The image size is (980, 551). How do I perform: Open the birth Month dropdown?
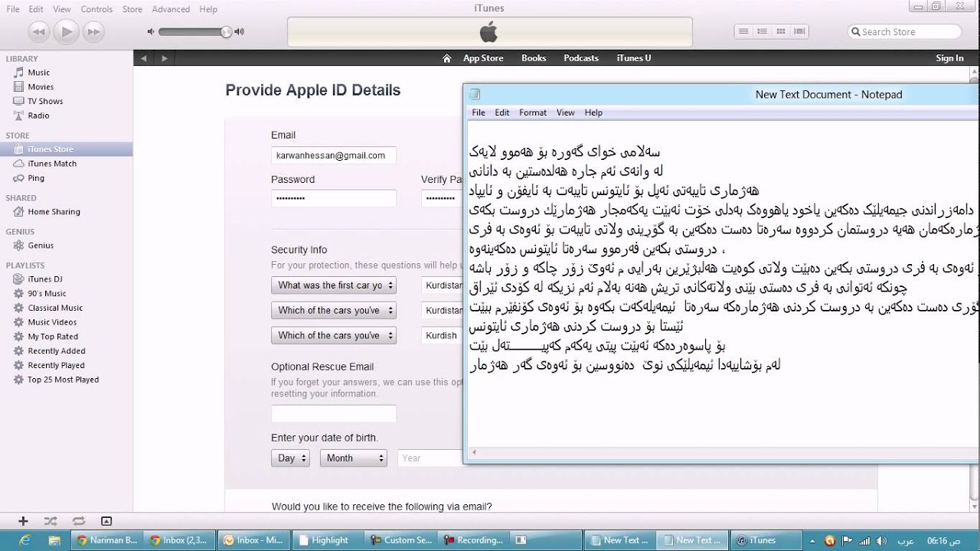point(353,458)
